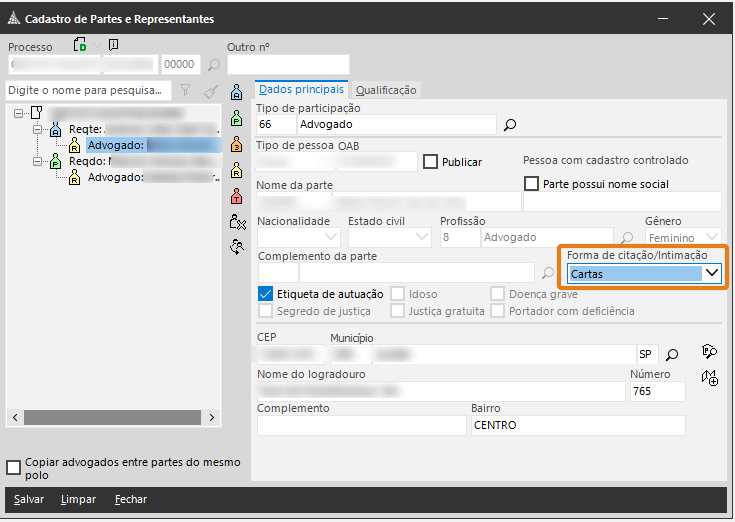Screen dimensions: 735x522
Task: Click the Fechar button
Action: click(x=130, y=499)
